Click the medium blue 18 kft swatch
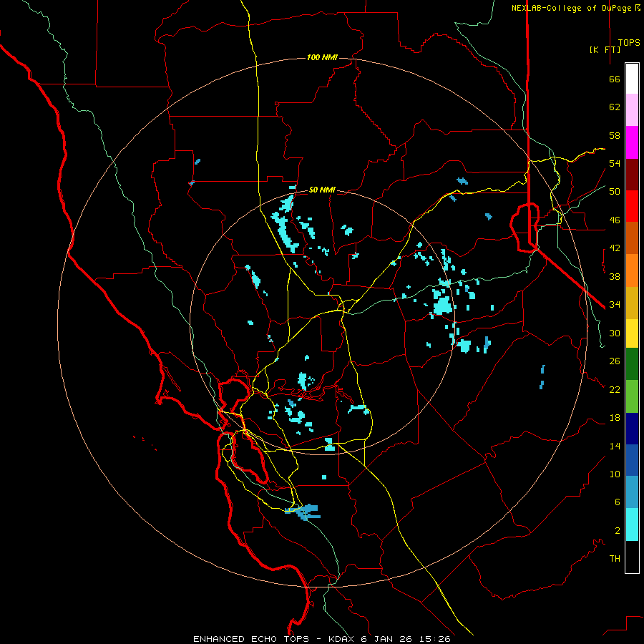The height and width of the screenshot is (644, 644). pyautogui.click(x=632, y=460)
